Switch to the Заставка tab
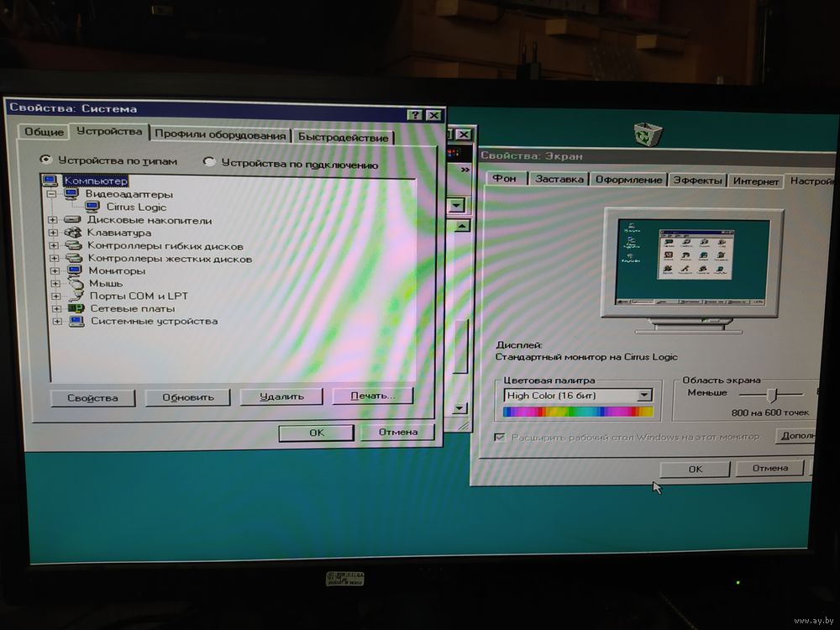 click(559, 179)
